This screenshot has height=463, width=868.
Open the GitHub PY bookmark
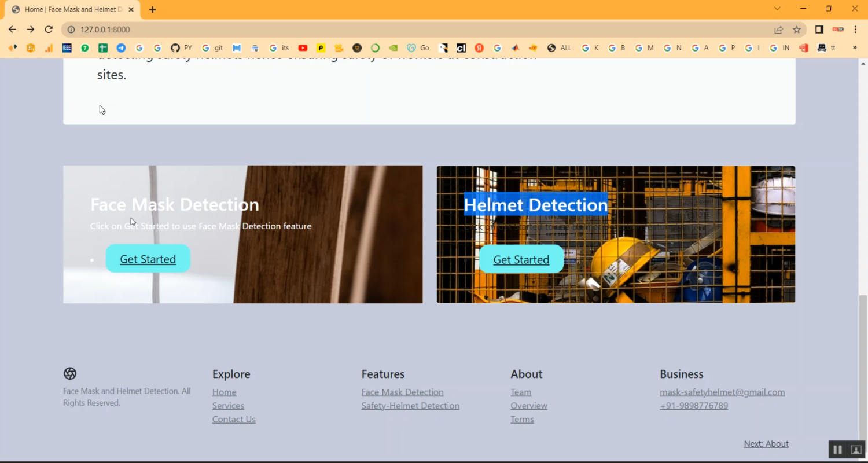pos(181,48)
